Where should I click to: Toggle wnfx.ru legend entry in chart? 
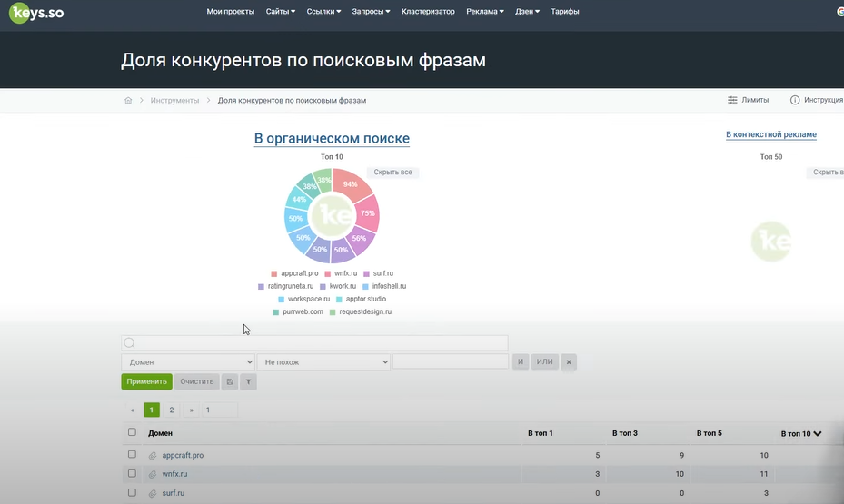tap(341, 273)
